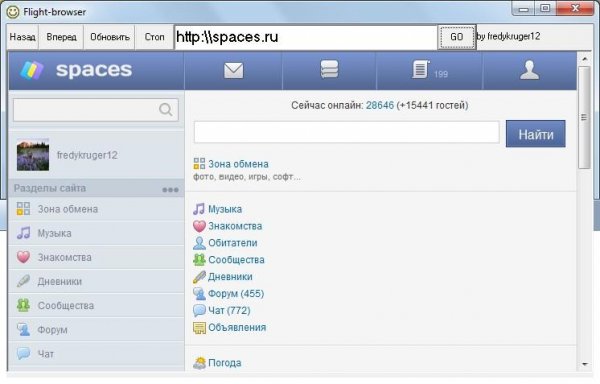The image size is (600, 384).
Task: Open the Форум (455) link
Action: tap(236, 293)
